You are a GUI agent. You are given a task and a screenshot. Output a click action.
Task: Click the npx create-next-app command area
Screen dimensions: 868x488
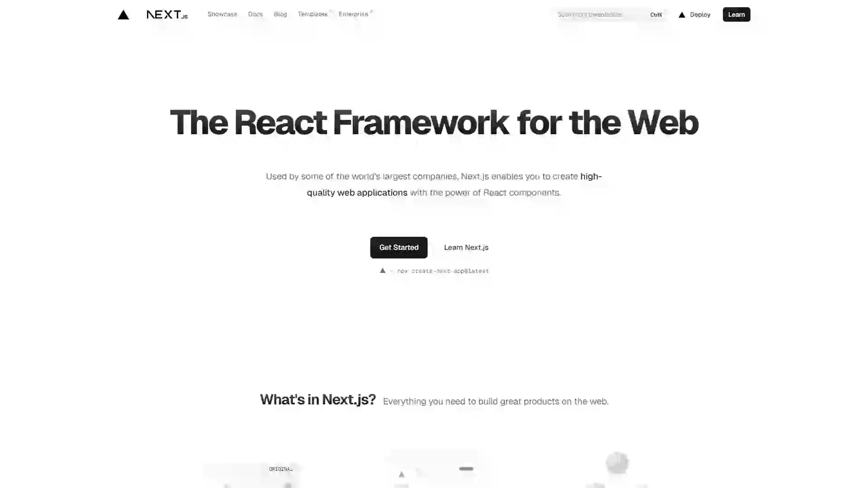coord(434,271)
